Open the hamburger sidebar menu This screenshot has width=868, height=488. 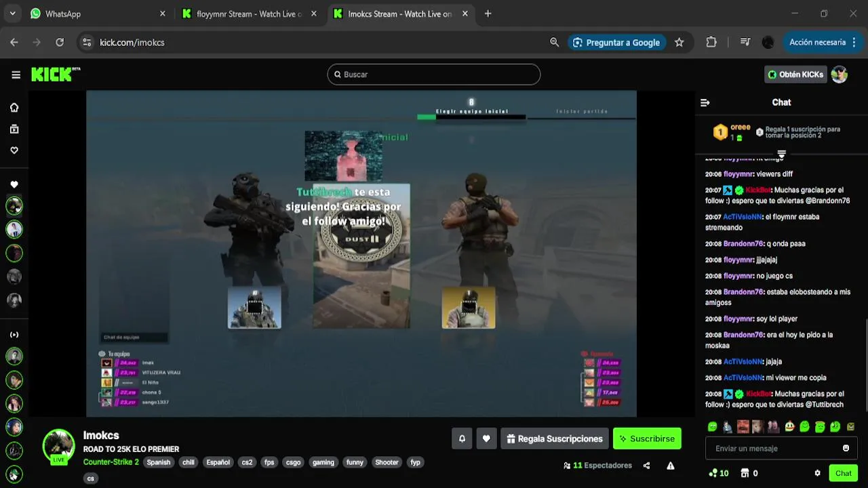point(16,75)
